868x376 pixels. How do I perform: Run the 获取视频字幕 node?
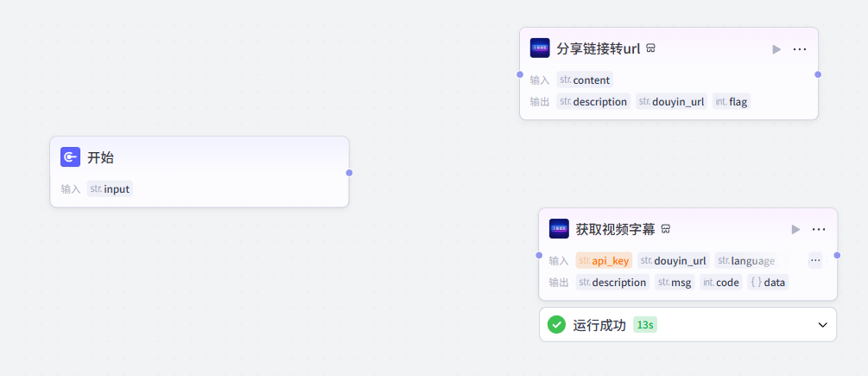click(795, 229)
